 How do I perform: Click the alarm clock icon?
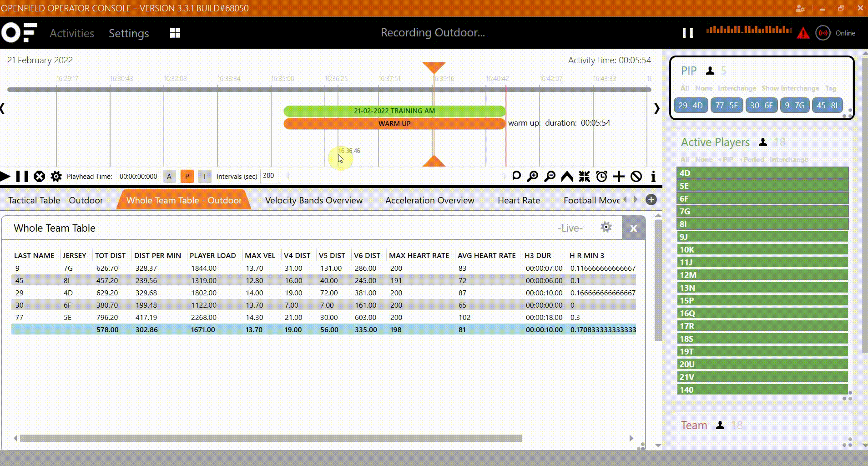[601, 176]
